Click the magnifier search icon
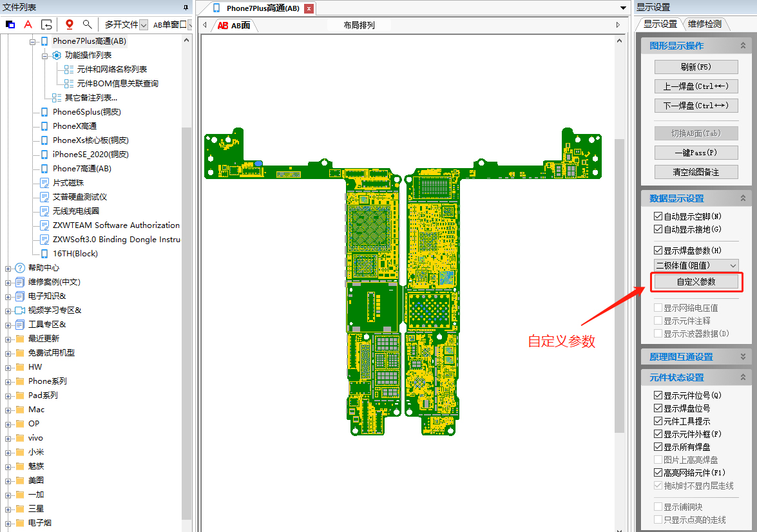The width and height of the screenshot is (757, 532). click(x=87, y=24)
